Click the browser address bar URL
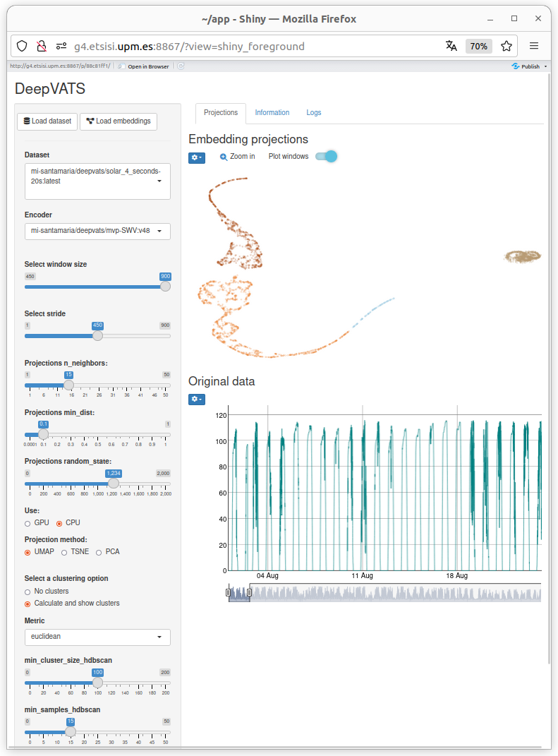The height and width of the screenshot is (756, 558). (x=189, y=47)
